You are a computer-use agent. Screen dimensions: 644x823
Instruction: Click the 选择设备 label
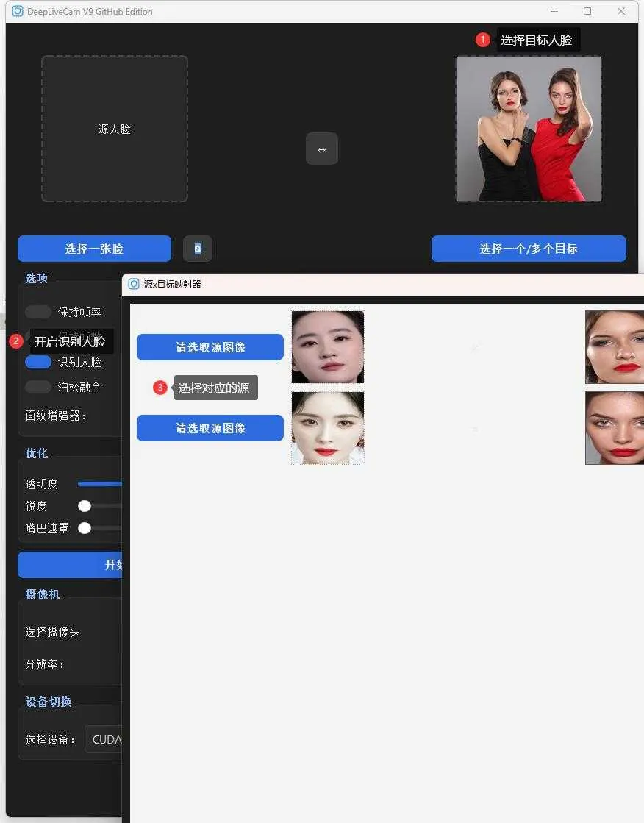(51, 740)
